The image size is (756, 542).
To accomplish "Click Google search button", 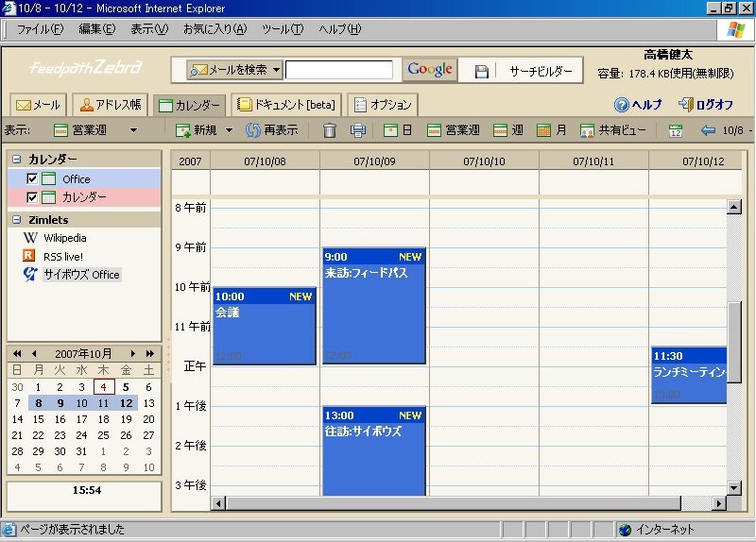I will click(x=430, y=70).
